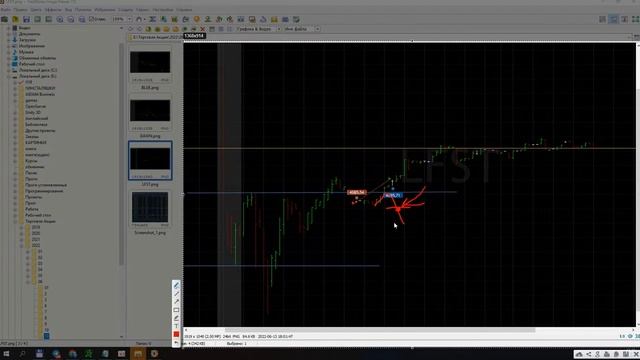This screenshot has width=640, height=360.
Task: Select the Документы folder in the tree
Action: 29,34
